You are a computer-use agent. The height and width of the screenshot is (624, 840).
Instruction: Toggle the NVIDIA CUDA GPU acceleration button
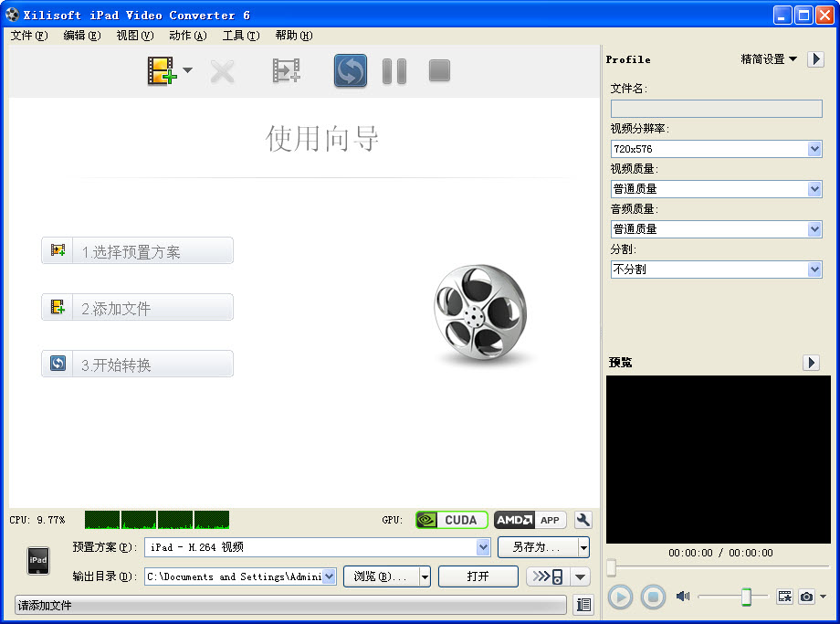click(x=452, y=520)
